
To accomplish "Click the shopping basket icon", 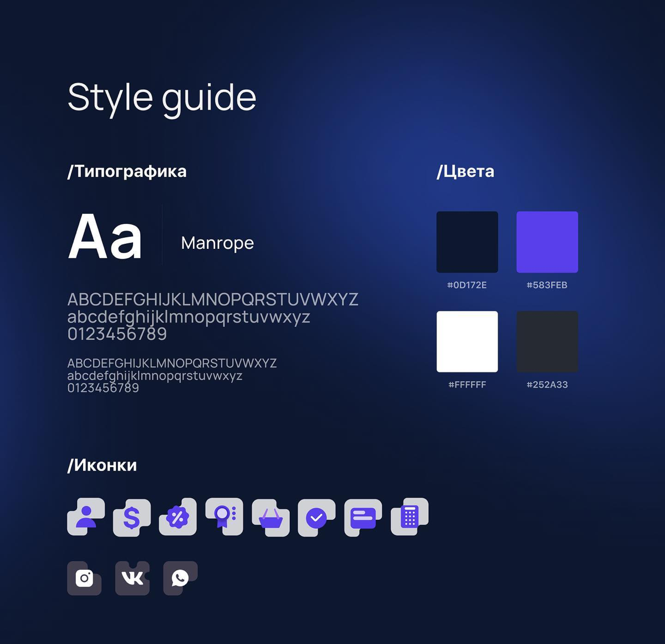I will [x=270, y=518].
